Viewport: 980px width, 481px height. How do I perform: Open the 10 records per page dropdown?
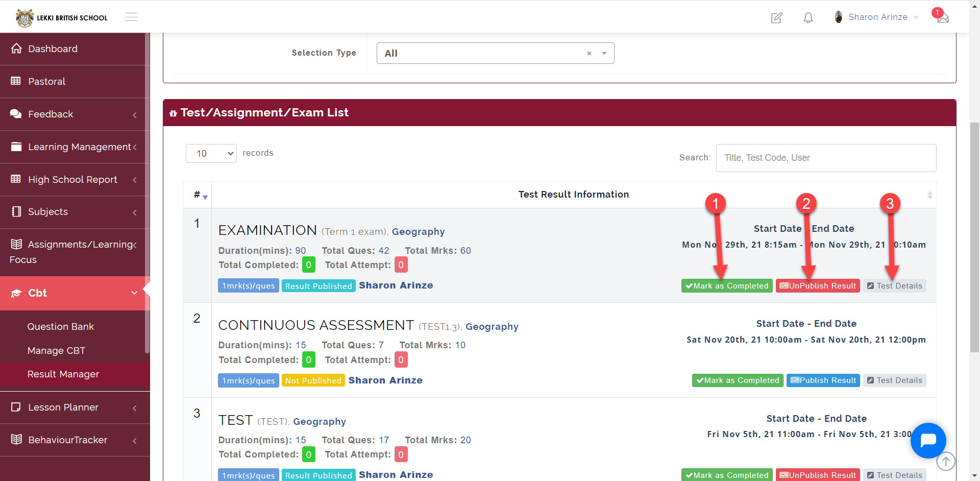click(211, 153)
